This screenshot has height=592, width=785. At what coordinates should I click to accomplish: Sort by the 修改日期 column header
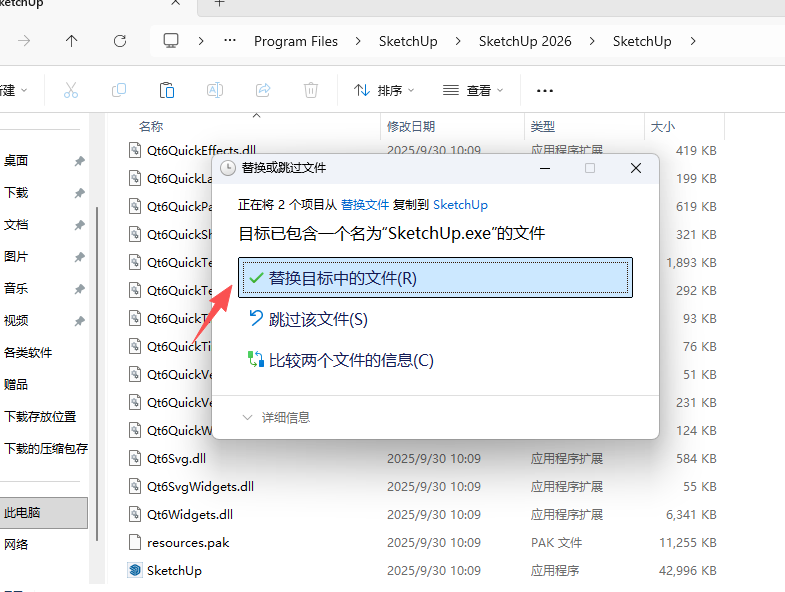(411, 126)
